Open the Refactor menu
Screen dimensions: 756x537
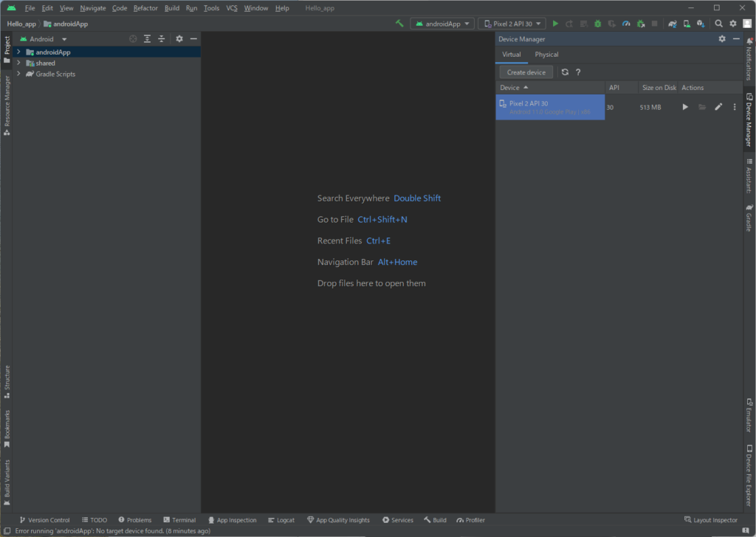coord(145,8)
